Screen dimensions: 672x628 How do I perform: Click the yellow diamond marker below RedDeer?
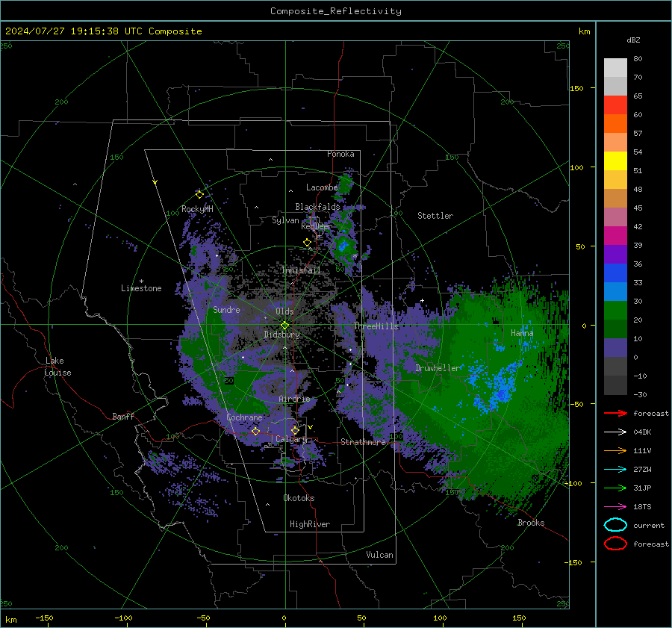click(x=307, y=243)
